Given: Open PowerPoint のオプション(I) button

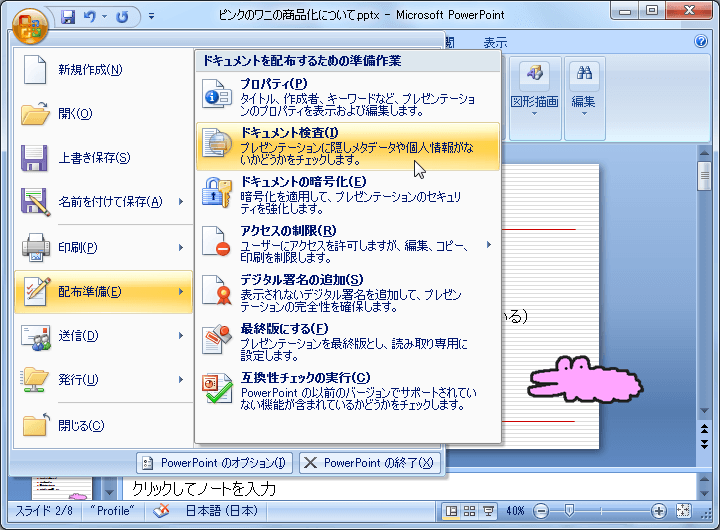Looking at the screenshot, I should [214, 463].
